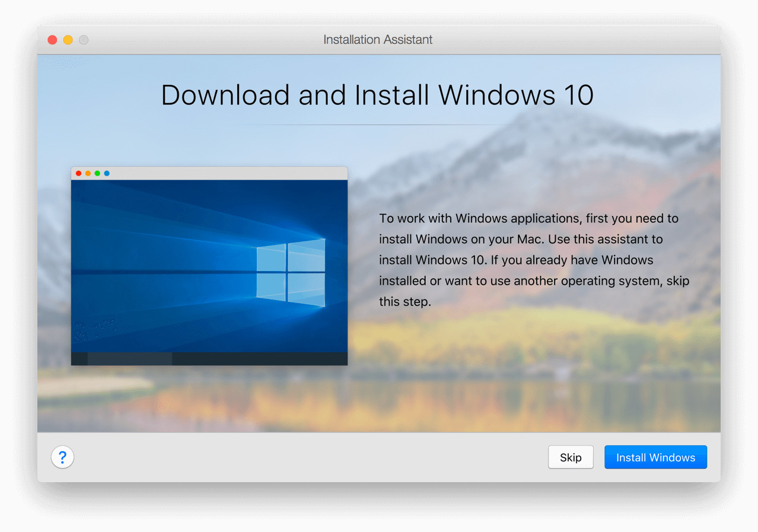Click the Download and Install Windows 10 heading
758x532 pixels.
coord(377,95)
